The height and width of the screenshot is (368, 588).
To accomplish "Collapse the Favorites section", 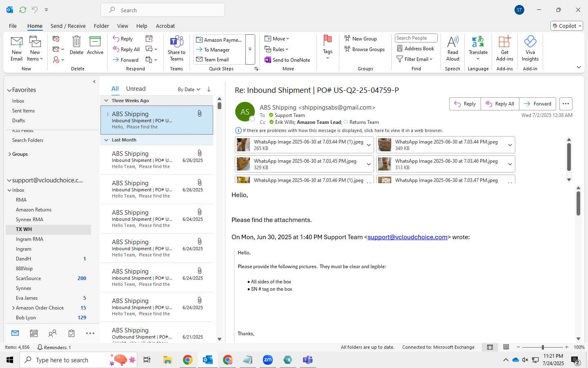I will 9,90.
